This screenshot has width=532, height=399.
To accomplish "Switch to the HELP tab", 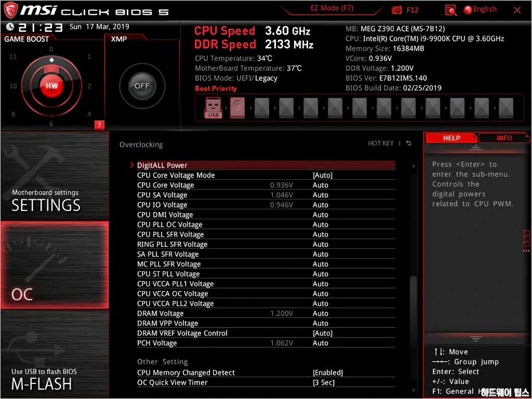I will (451, 138).
